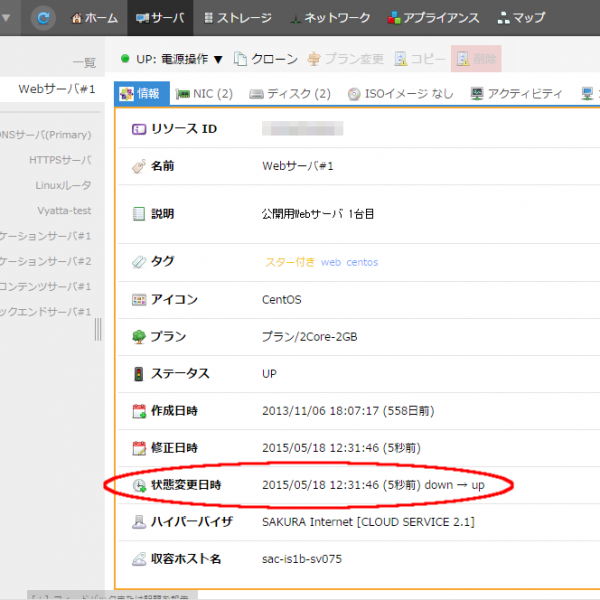Click the web tag link
Viewport: 600px width, 600px height.
pos(330,262)
